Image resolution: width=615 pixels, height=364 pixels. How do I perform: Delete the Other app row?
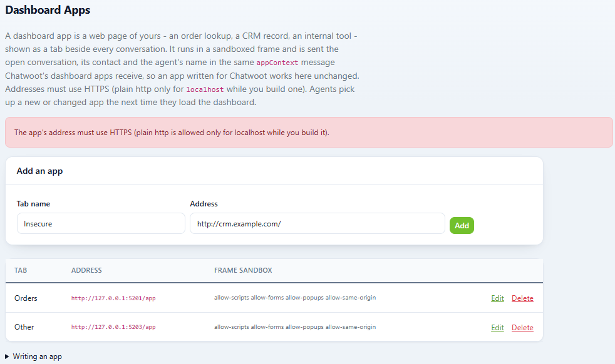[x=522, y=328]
